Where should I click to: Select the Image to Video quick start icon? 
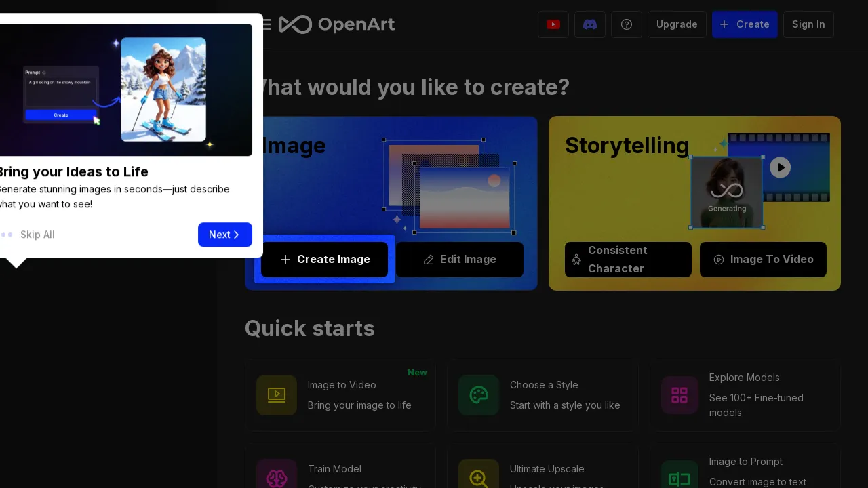[x=277, y=395]
